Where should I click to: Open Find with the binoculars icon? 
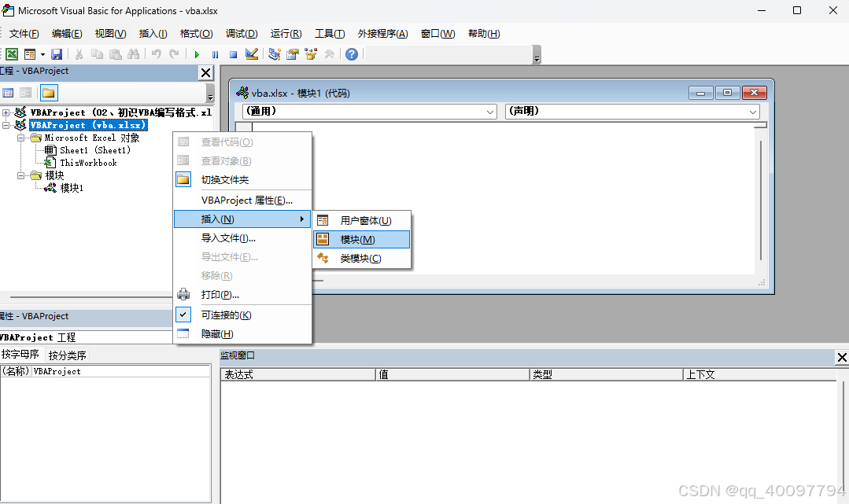pyautogui.click(x=133, y=54)
